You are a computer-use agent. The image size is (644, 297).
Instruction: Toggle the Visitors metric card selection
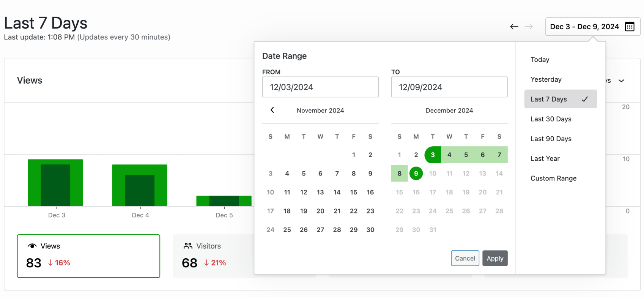(x=228, y=256)
